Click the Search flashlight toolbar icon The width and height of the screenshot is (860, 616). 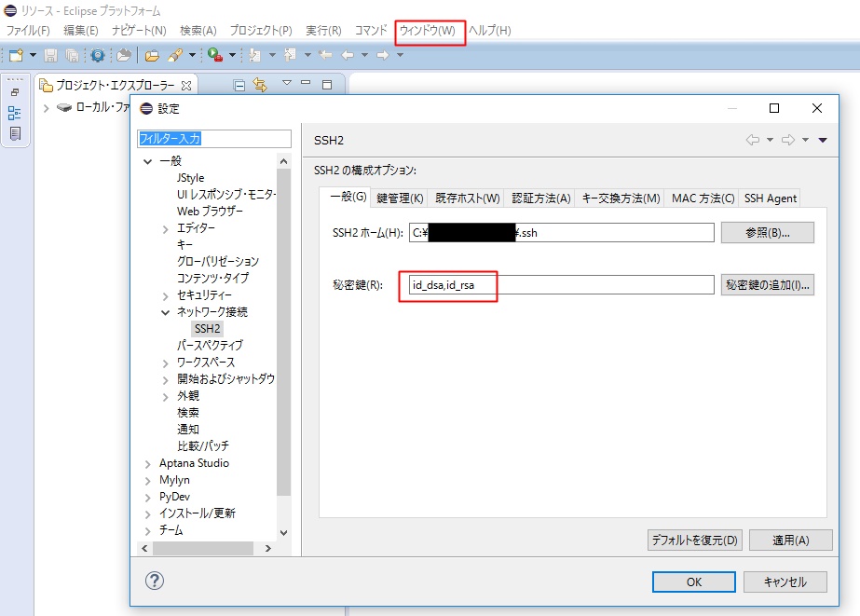click(174, 55)
